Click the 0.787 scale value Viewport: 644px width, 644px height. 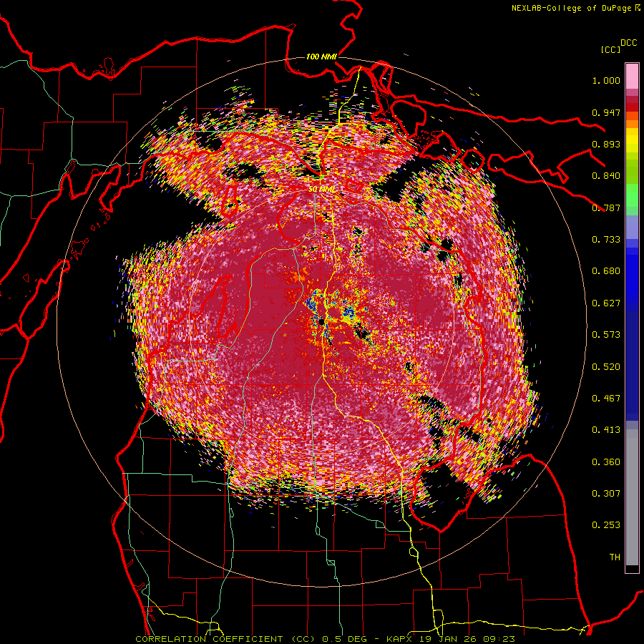pos(606,208)
